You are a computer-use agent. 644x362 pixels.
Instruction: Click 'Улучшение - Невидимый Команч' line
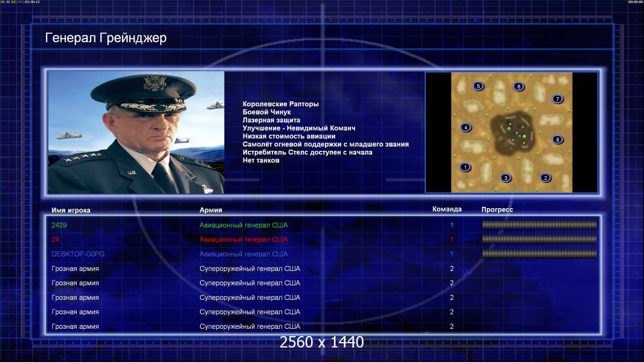pyautogui.click(x=299, y=128)
